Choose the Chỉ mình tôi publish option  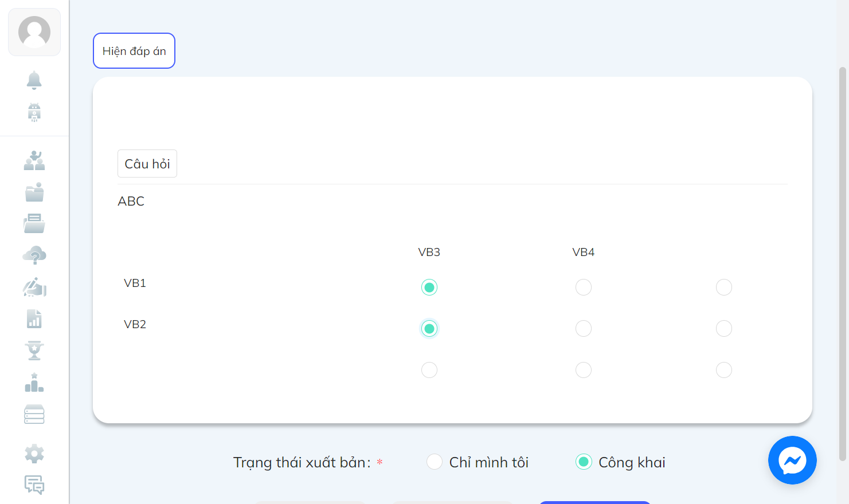(435, 462)
